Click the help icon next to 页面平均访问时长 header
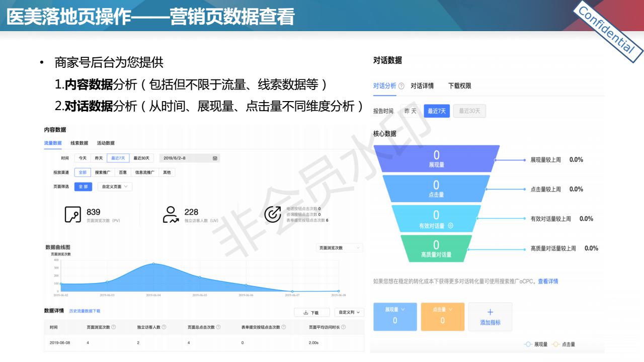Viewport: 644px width, 362px height. point(343,327)
